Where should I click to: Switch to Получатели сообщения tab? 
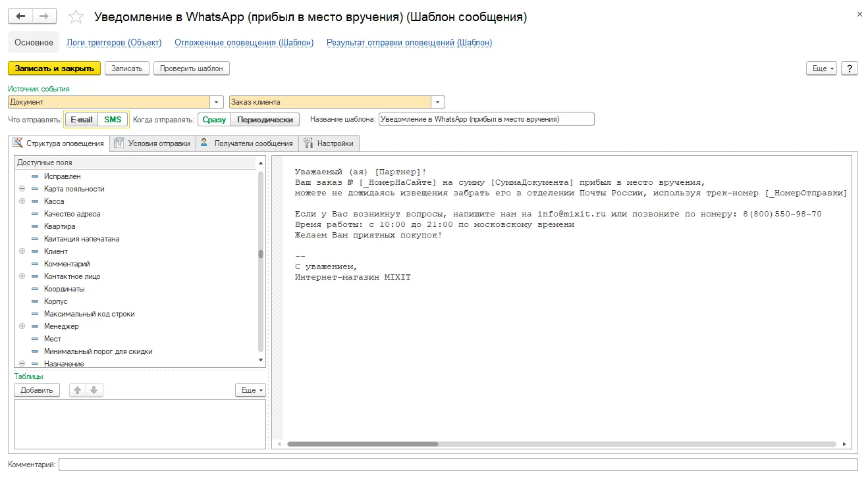click(x=247, y=143)
